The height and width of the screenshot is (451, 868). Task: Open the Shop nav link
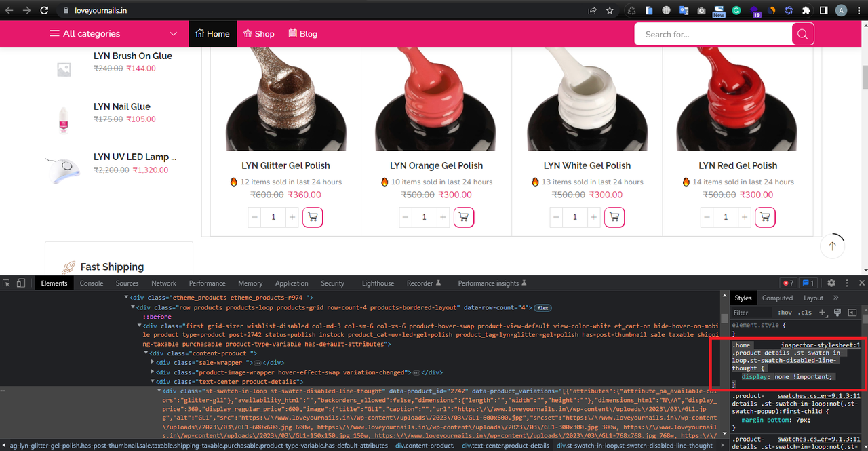(259, 33)
